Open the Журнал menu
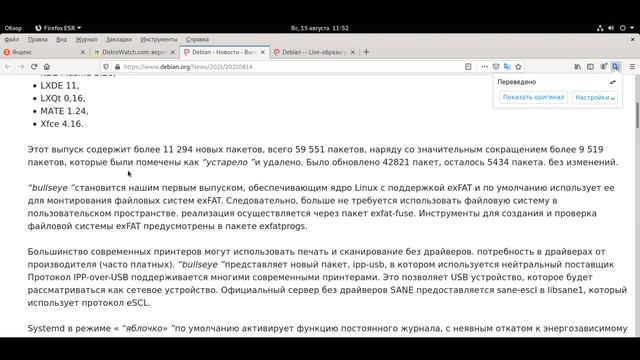This screenshot has height=360, width=640. pyautogui.click(x=87, y=40)
